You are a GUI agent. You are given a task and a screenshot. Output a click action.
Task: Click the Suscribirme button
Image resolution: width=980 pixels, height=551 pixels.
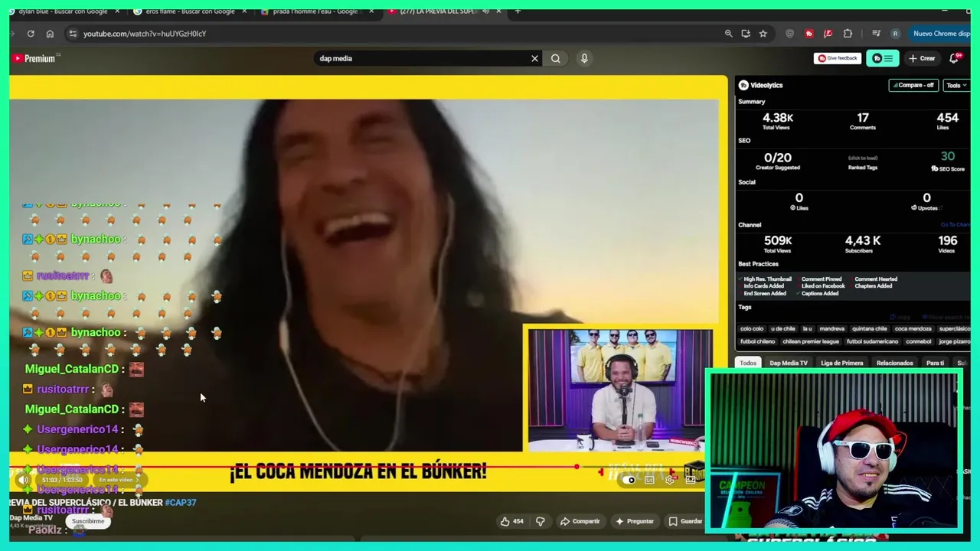(x=88, y=521)
